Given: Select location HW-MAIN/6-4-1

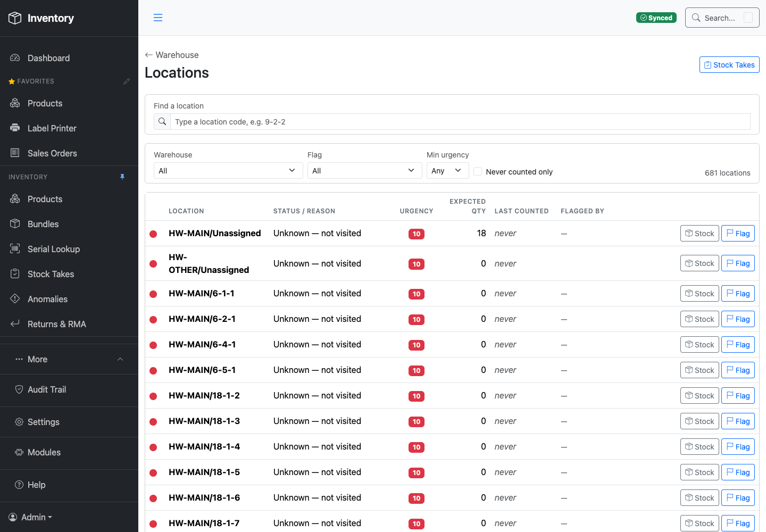Looking at the screenshot, I should pyautogui.click(x=202, y=345).
